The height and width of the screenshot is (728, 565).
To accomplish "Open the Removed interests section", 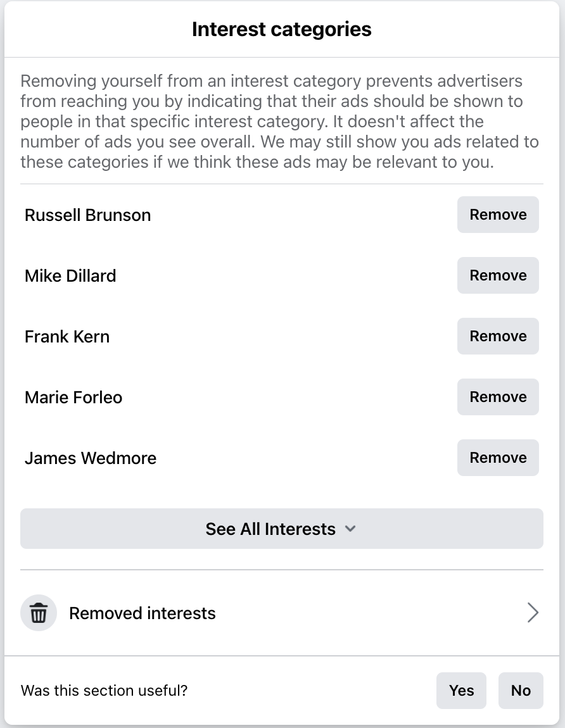I will click(143, 613).
